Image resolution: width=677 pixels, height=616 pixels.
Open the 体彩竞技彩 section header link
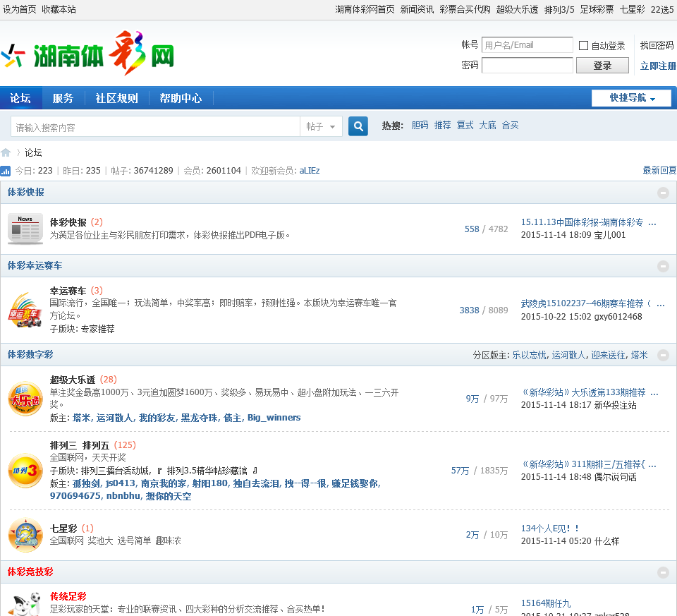click(x=30, y=572)
